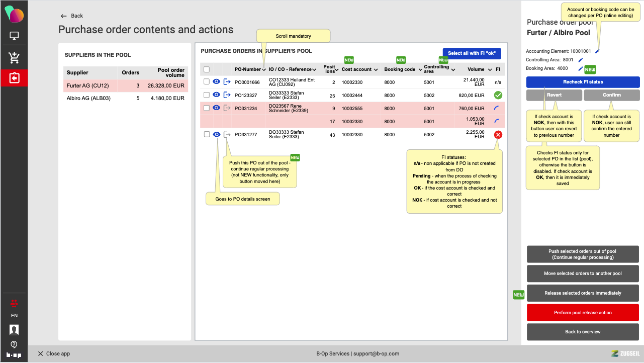
Task: Open the Cost account column dropdown
Action: (376, 70)
